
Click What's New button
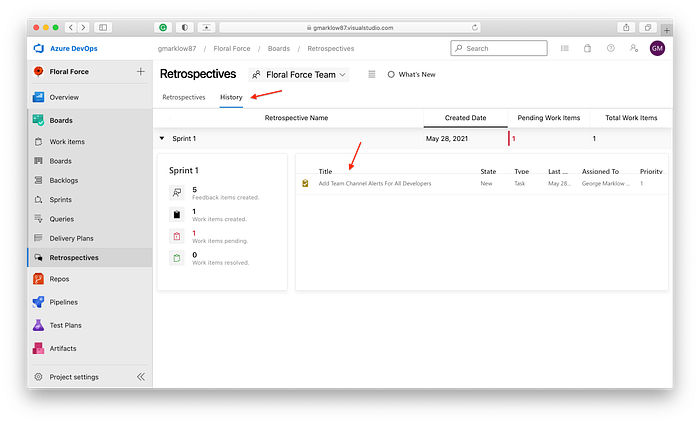pyautogui.click(x=411, y=75)
